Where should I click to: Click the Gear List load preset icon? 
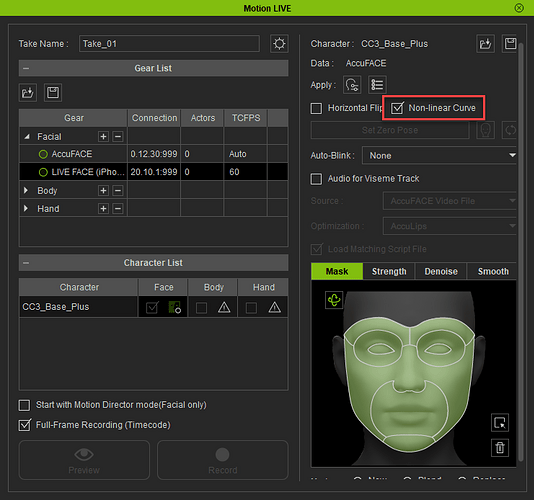(x=28, y=92)
